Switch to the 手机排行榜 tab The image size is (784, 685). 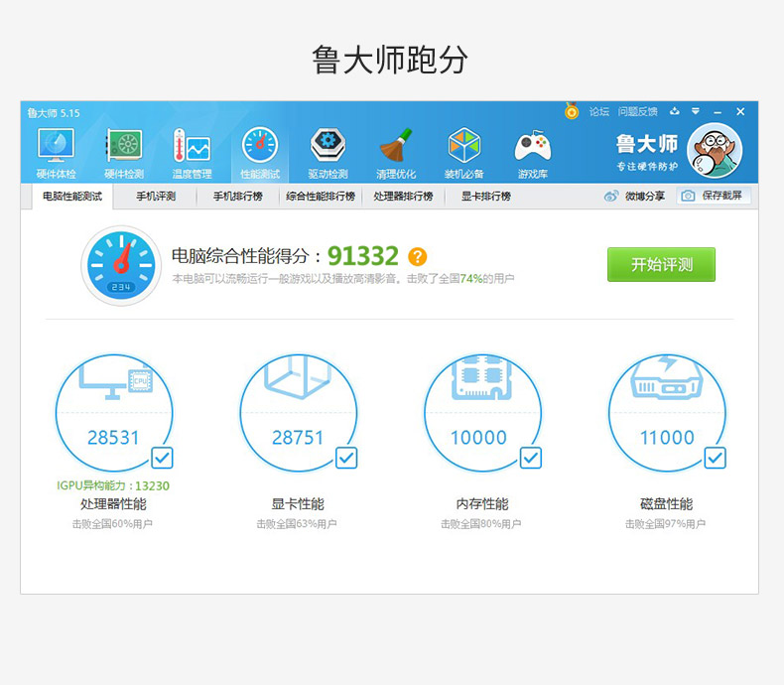[x=238, y=196]
